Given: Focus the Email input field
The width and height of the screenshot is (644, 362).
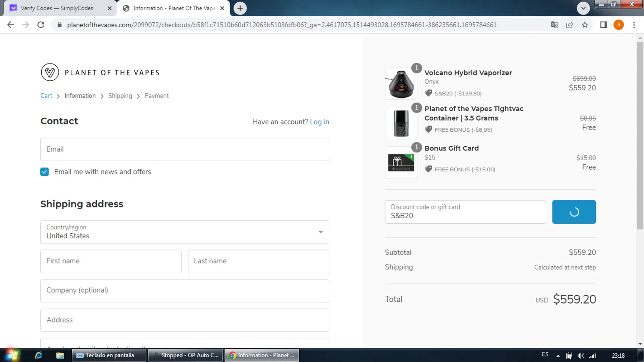Looking at the screenshot, I should (185, 149).
